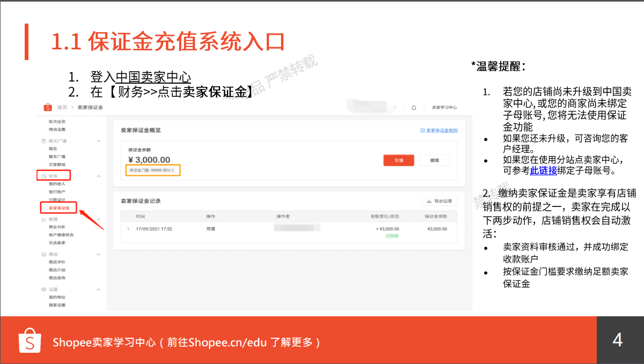Image resolution: width=644 pixels, height=364 pixels.
Task: Open 商店评价 under 商店
Action: (57, 262)
